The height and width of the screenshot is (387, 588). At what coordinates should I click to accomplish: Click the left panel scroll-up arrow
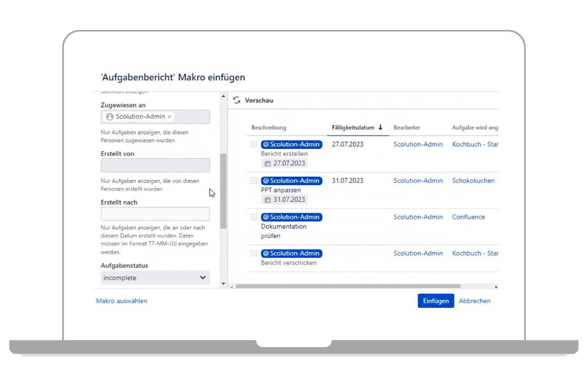click(x=223, y=97)
